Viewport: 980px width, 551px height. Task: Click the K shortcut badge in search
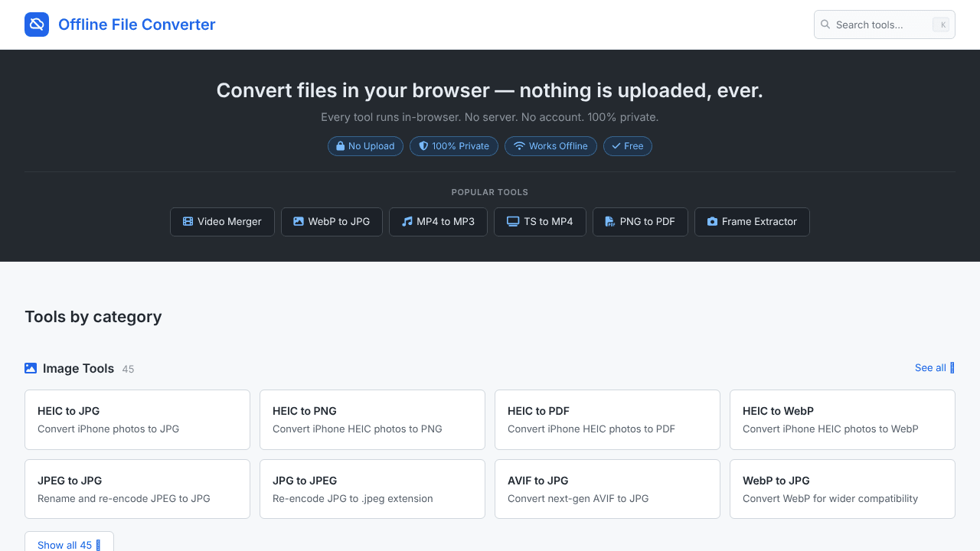(x=942, y=24)
